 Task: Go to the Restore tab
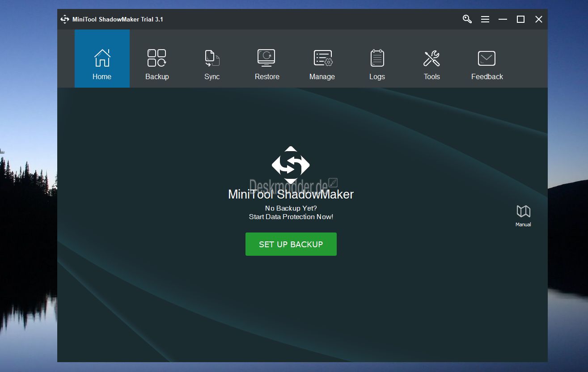267,59
